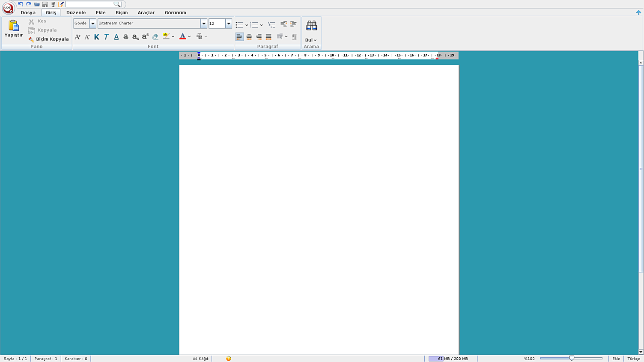Image resolution: width=644 pixels, height=362 pixels.
Task: Click the undo arrow in quick toolbar
Action: 21,4
